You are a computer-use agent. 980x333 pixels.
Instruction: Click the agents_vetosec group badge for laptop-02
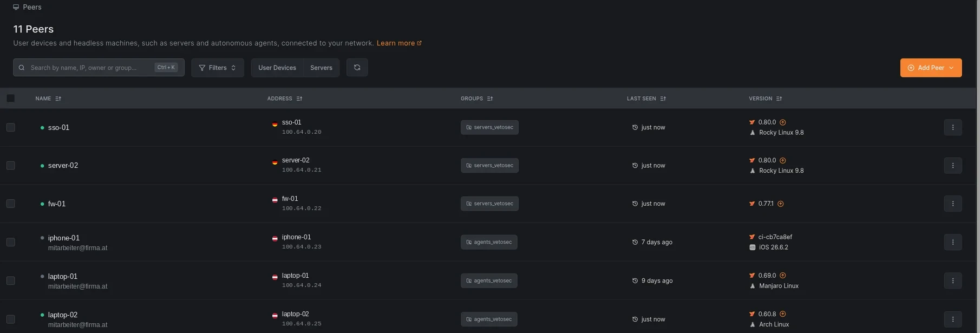coord(489,319)
